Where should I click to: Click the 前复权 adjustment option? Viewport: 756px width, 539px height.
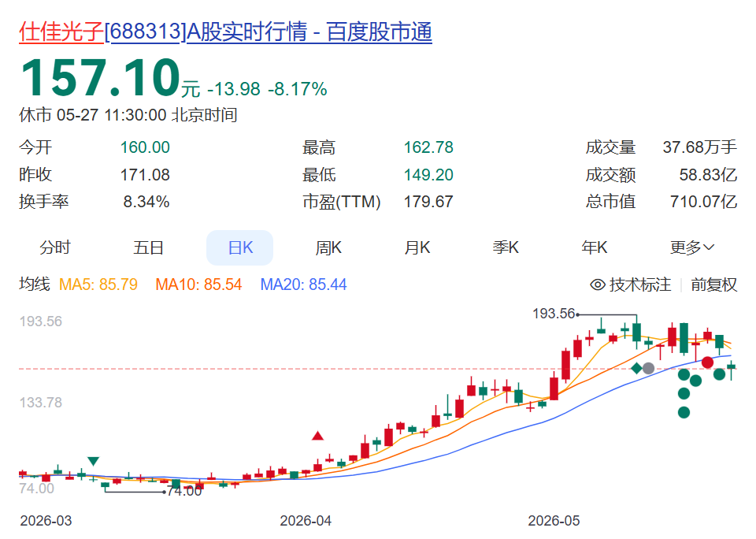714,284
